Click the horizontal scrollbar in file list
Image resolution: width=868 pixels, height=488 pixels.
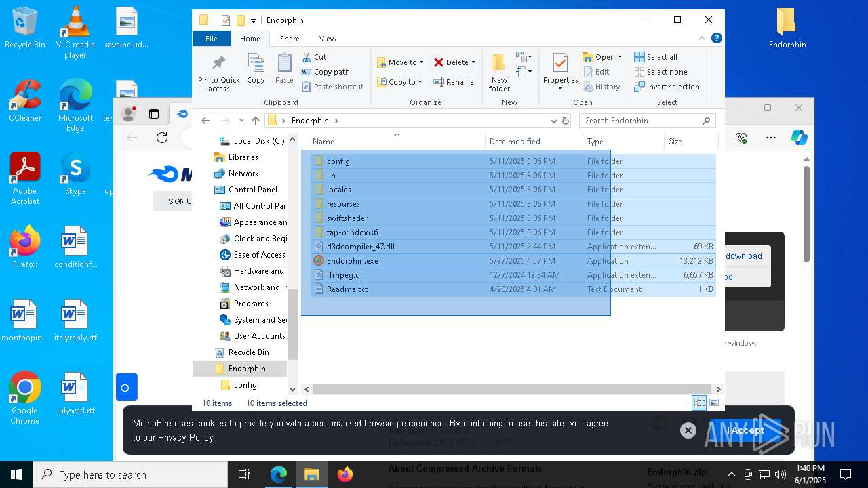pos(512,389)
